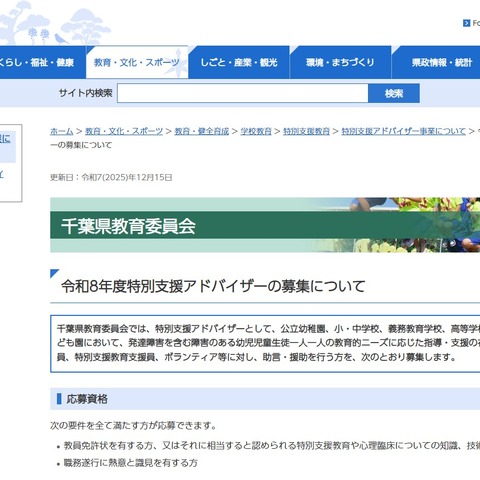Click the text 次の要件を全て満たす方が応募できます。
Screen dimensions: 480x480
(x=133, y=426)
